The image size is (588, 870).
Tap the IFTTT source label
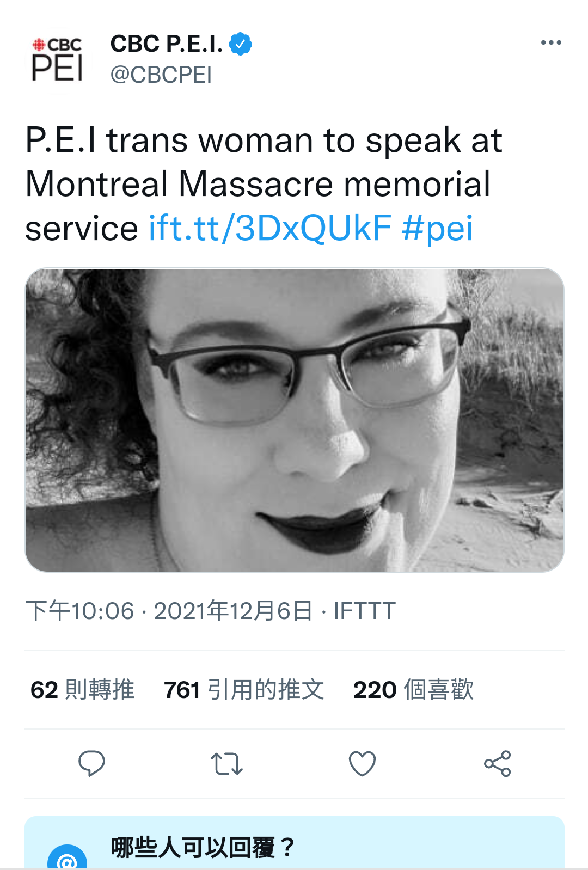point(364,611)
